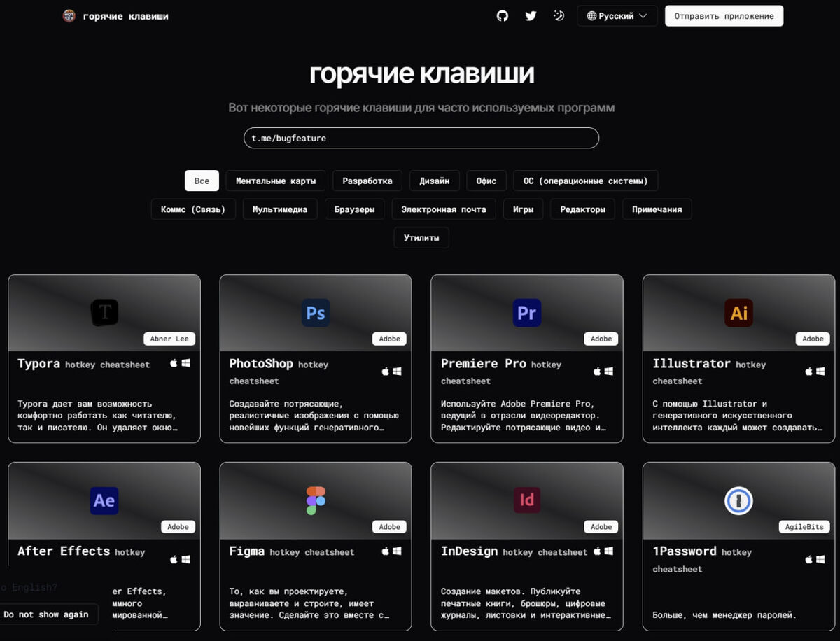This screenshot has height=641, width=840.
Task: Filter by Электронная почта category
Action: 444,209
